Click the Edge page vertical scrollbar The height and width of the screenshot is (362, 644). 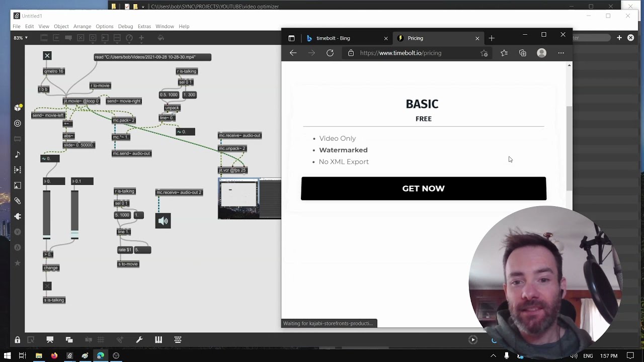(x=569, y=148)
